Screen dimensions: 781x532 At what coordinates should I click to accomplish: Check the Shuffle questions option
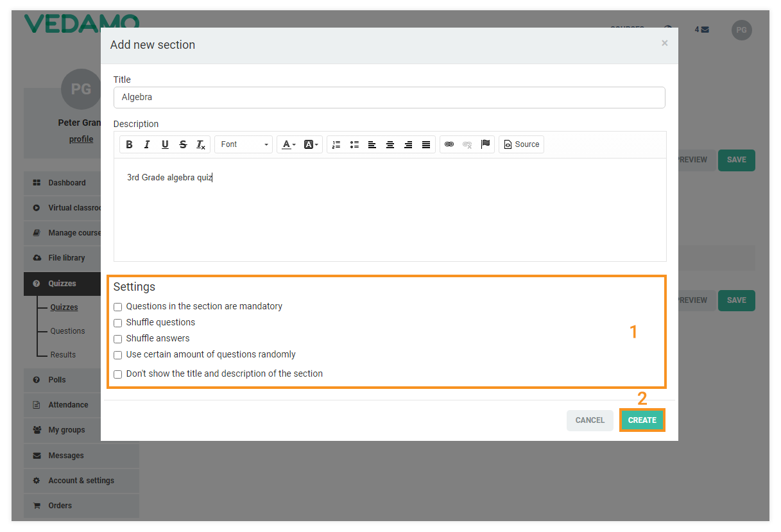(118, 323)
